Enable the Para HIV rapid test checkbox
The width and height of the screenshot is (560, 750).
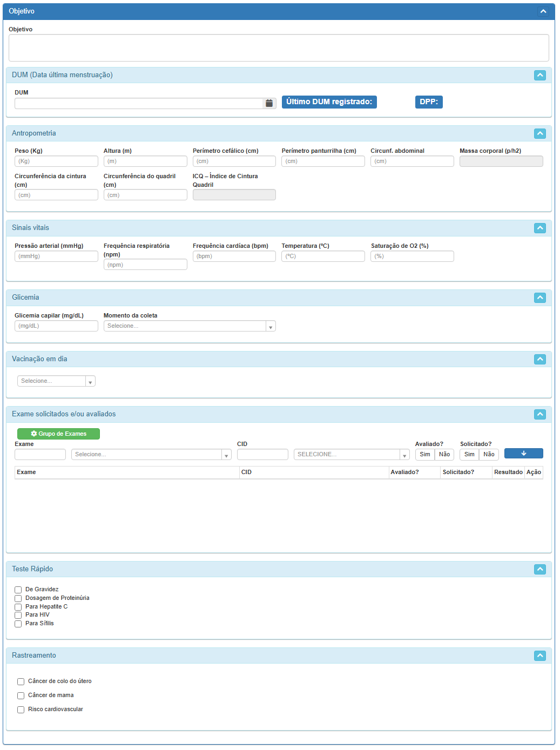tap(18, 615)
